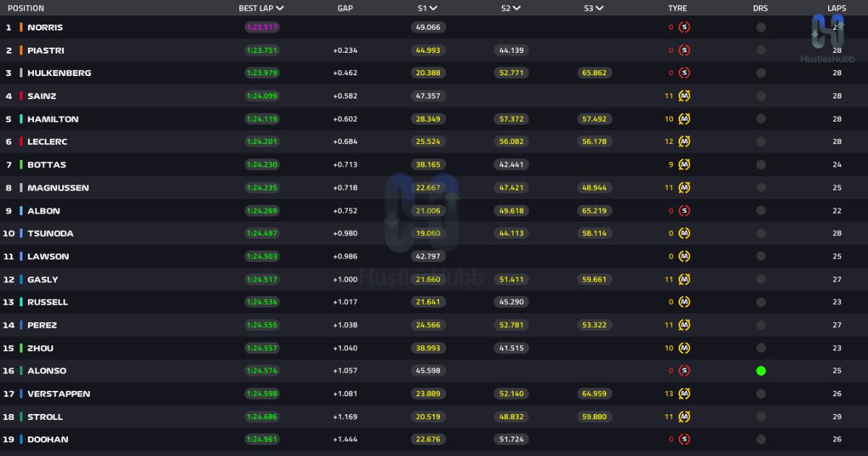The image size is (868, 456).
Task: Open the S1 column sort dropdown
Action: (x=433, y=9)
